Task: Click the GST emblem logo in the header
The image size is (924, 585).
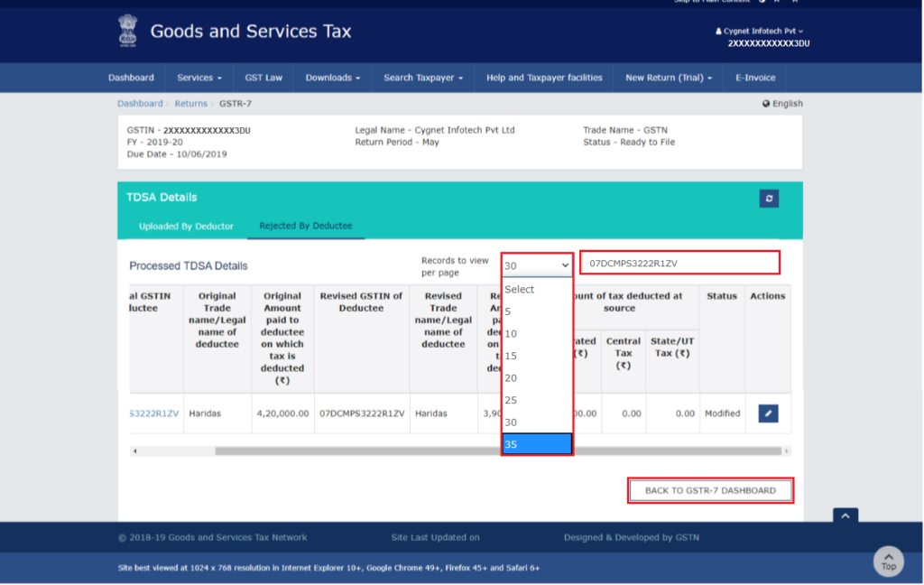Action: (x=128, y=30)
